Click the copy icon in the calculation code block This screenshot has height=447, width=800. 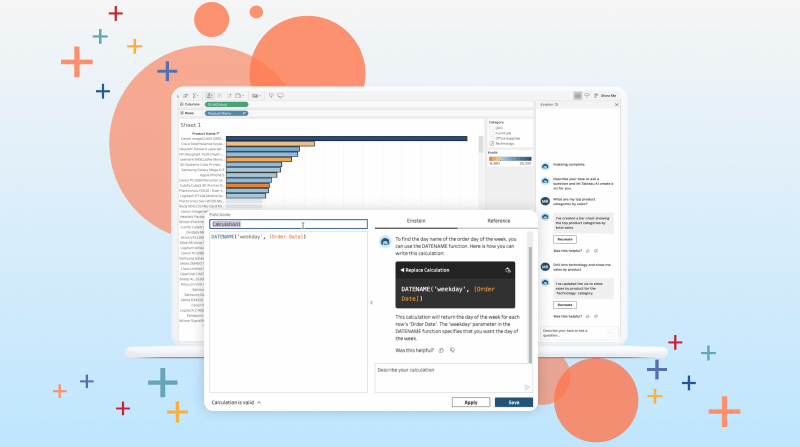(508, 270)
